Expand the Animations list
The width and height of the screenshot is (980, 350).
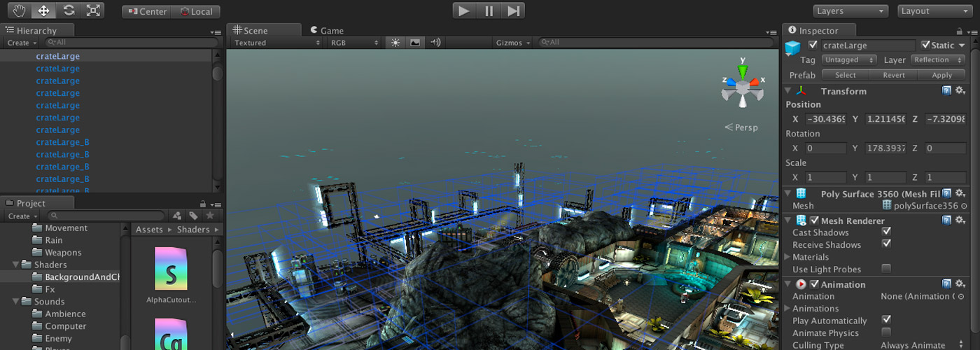[x=787, y=308]
